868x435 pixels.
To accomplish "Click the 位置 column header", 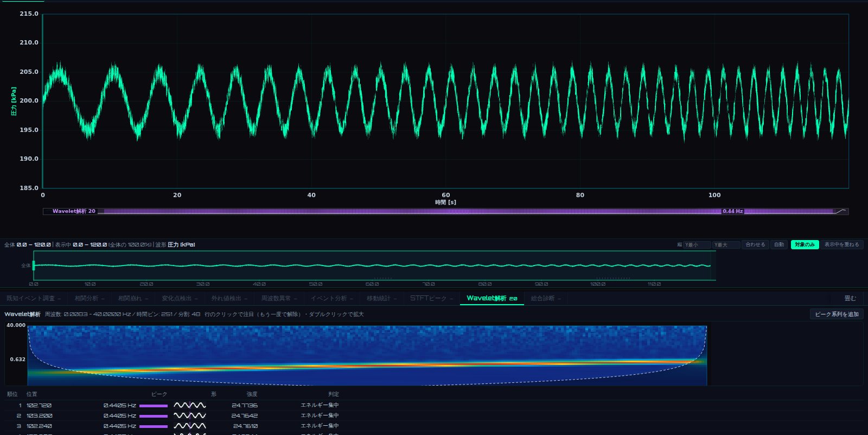I will click(32, 394).
